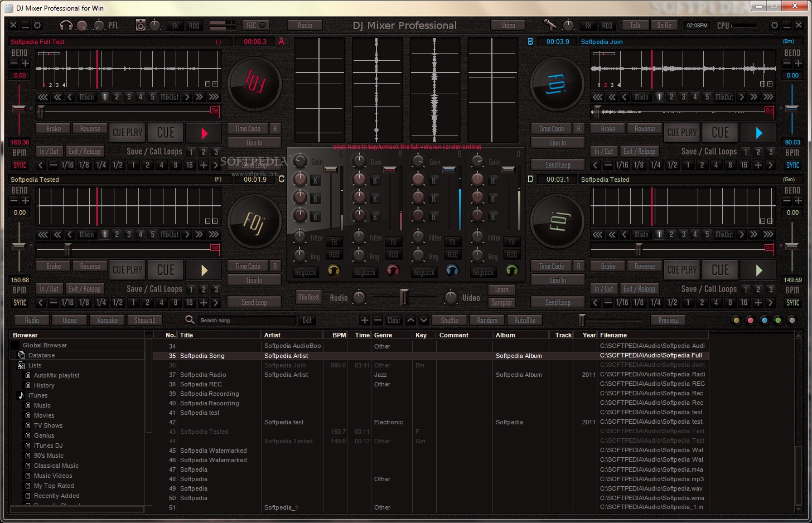Toggle KeyLock on first mixer channel
The height and width of the screenshot is (523, 812).
click(305, 272)
